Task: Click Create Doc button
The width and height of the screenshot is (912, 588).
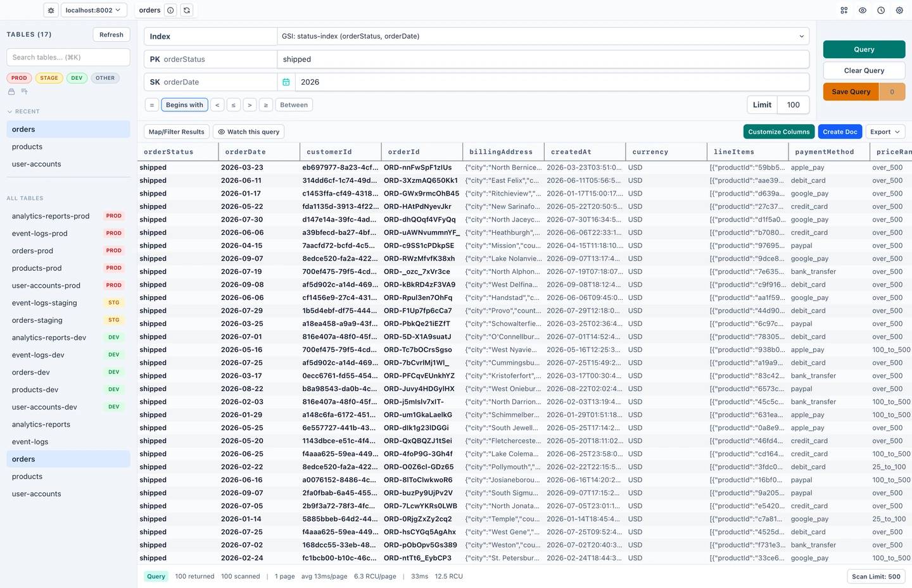Action: coord(840,132)
